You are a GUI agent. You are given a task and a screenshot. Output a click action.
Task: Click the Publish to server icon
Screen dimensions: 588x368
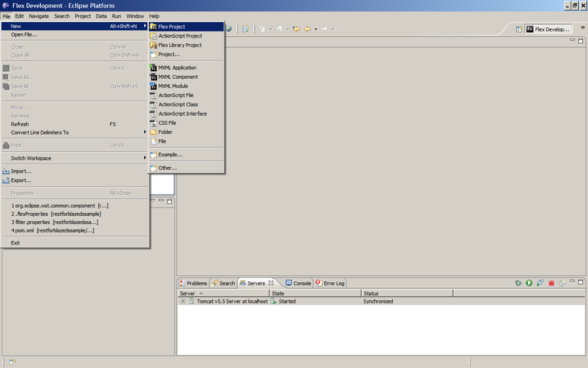[x=562, y=283]
